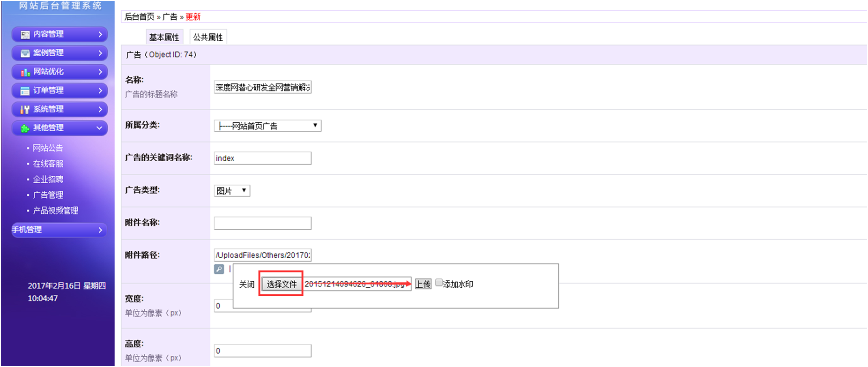The height and width of the screenshot is (367, 868).
Task: Click the 附件名称 input field
Action: tap(262, 223)
